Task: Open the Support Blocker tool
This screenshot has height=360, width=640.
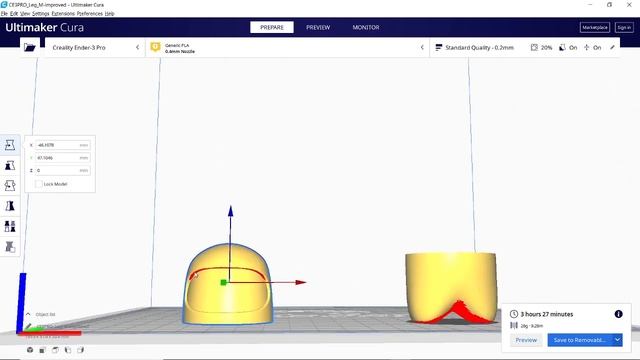Action: coord(10,247)
